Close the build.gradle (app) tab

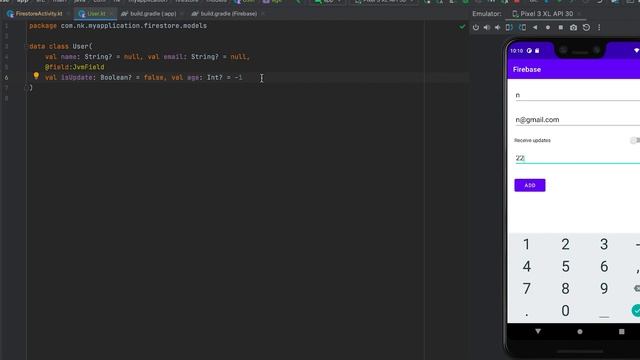click(x=182, y=14)
